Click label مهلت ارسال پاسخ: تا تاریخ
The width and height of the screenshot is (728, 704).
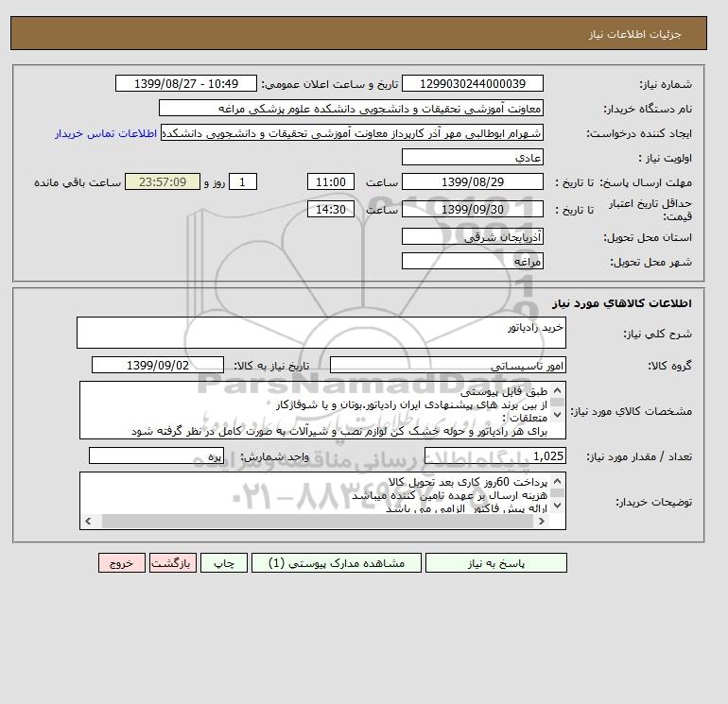(x=624, y=182)
